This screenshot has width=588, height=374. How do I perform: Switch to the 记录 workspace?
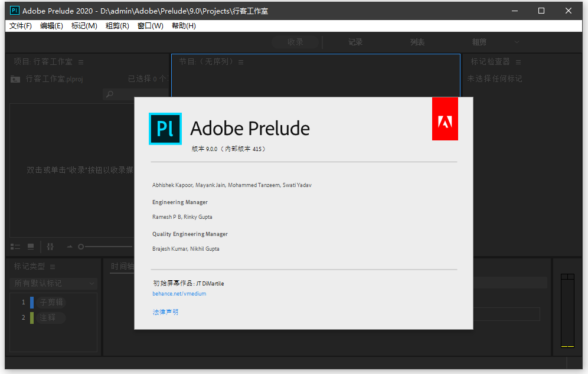pos(355,42)
